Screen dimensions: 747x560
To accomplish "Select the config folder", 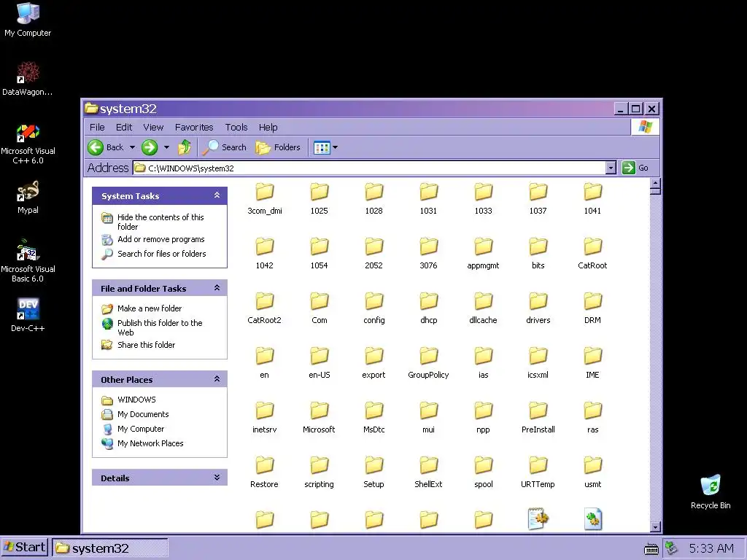I will [x=374, y=308].
